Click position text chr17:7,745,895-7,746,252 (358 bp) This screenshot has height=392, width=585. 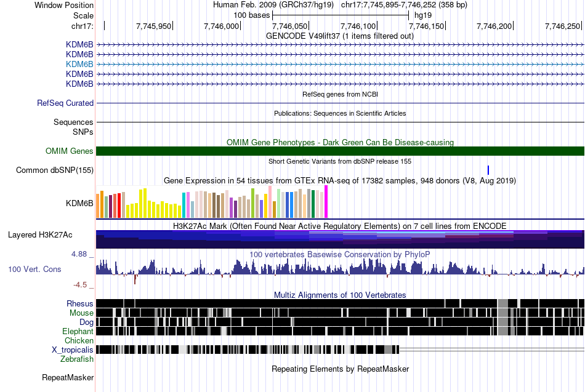pyautogui.click(x=404, y=5)
